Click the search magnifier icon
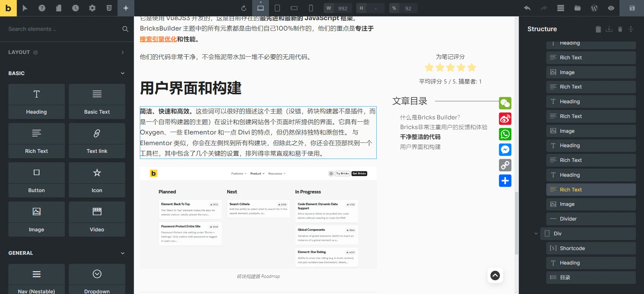This screenshot has width=644, height=294. point(125,29)
